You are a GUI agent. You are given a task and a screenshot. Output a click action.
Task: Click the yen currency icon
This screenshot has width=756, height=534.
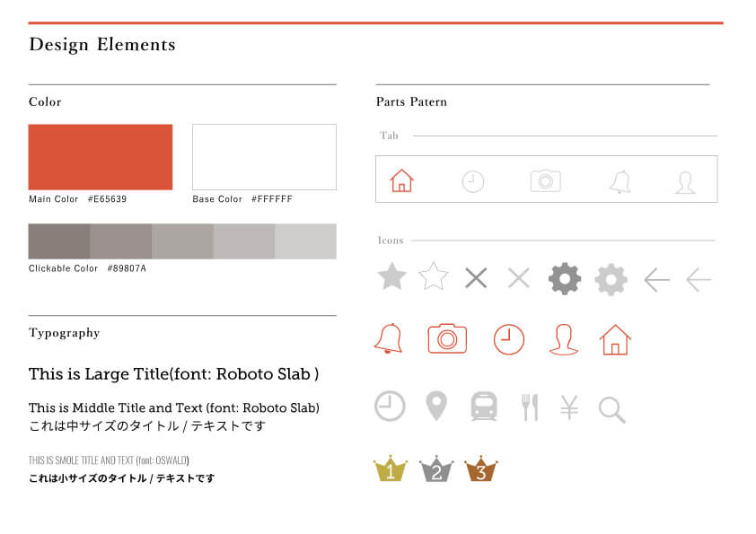coord(569,407)
